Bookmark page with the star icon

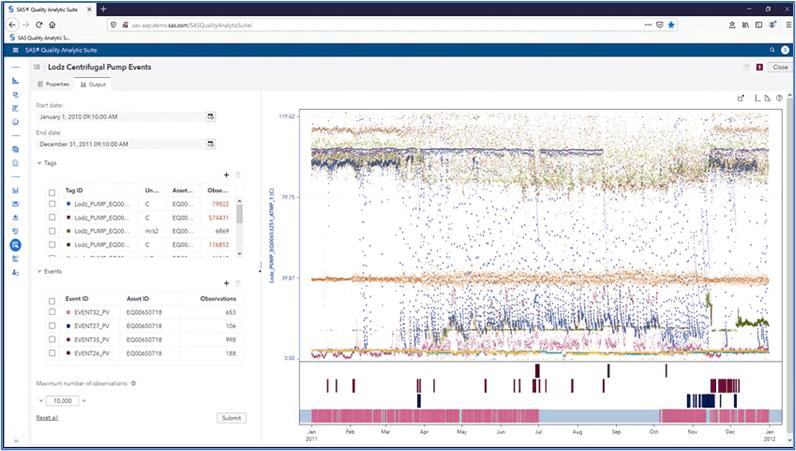[x=672, y=24]
